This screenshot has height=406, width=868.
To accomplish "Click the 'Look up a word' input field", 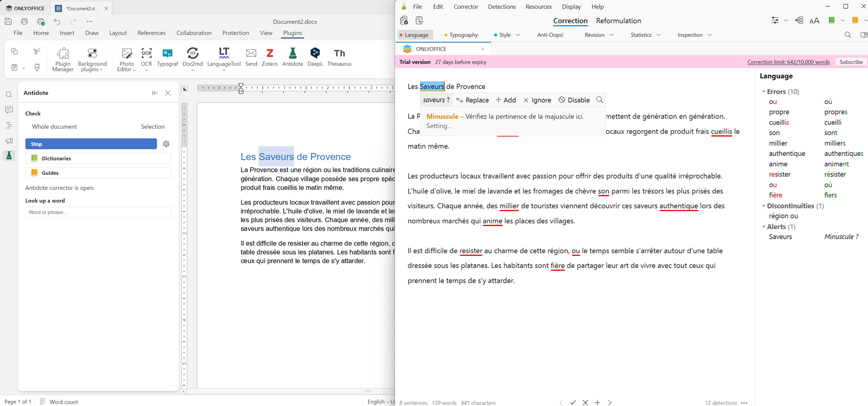I will point(98,212).
